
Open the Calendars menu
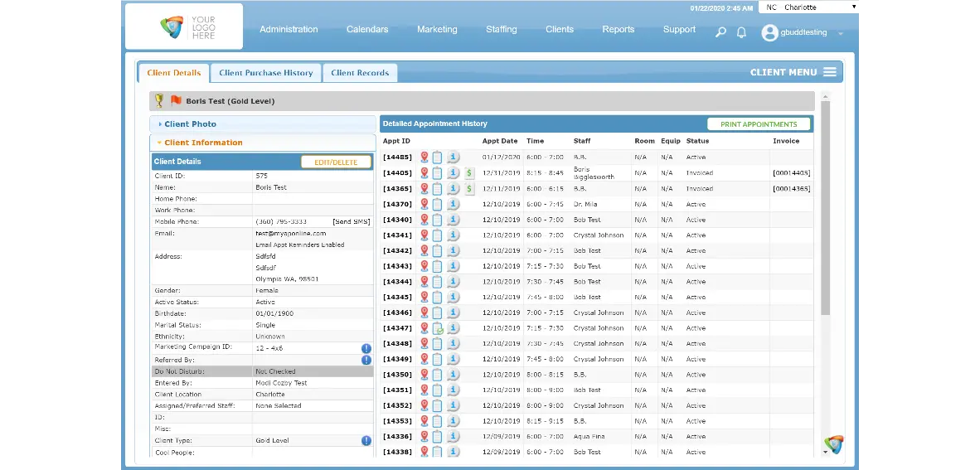[367, 29]
